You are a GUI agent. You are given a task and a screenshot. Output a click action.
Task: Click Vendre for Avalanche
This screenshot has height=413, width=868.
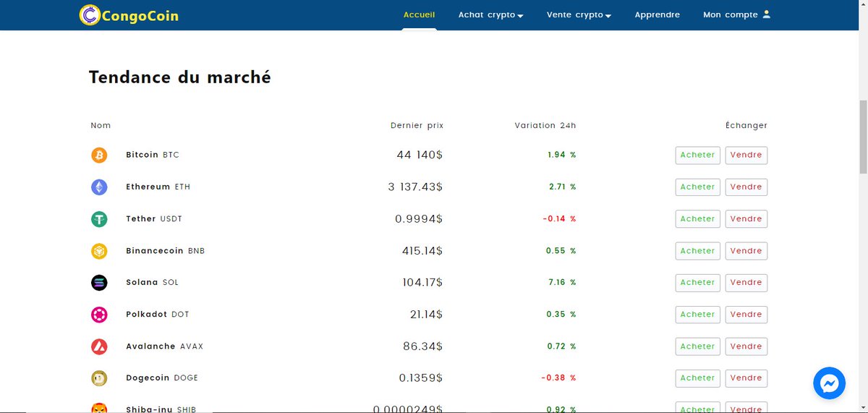tap(746, 346)
